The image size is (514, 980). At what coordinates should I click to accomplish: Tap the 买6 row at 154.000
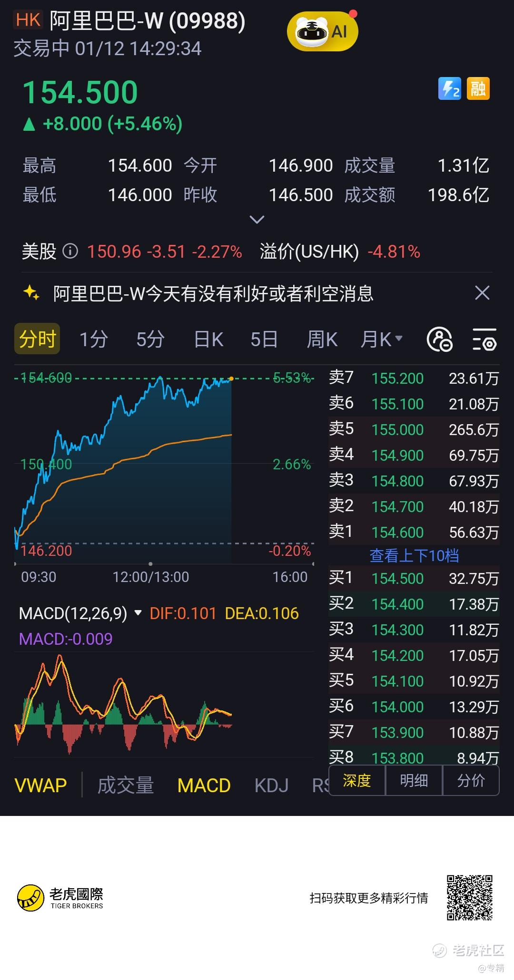414,707
